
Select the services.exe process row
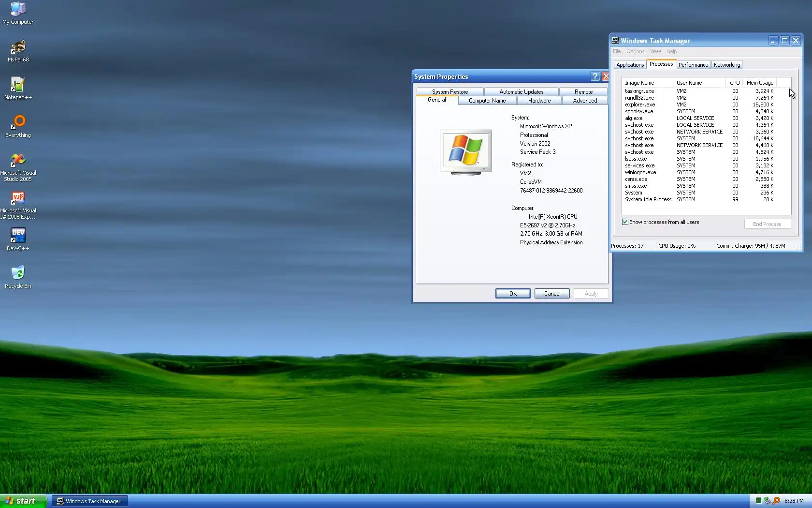click(x=699, y=165)
